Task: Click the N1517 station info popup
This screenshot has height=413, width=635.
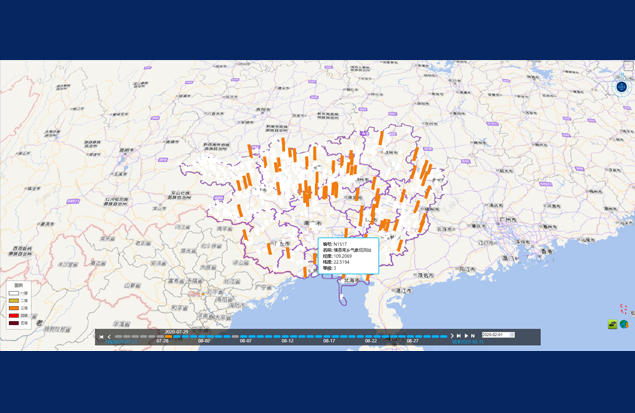Action: pos(348,257)
